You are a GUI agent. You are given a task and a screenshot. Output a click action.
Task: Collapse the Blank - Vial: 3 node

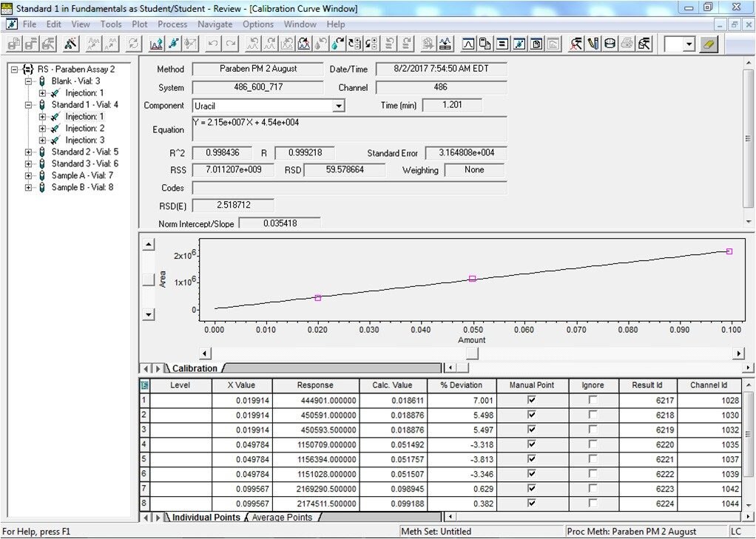point(28,81)
